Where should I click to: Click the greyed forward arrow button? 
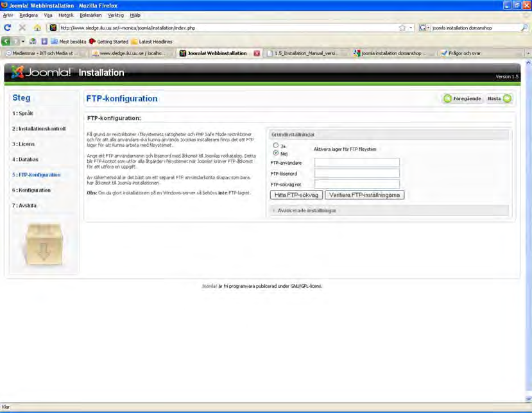coord(15,42)
